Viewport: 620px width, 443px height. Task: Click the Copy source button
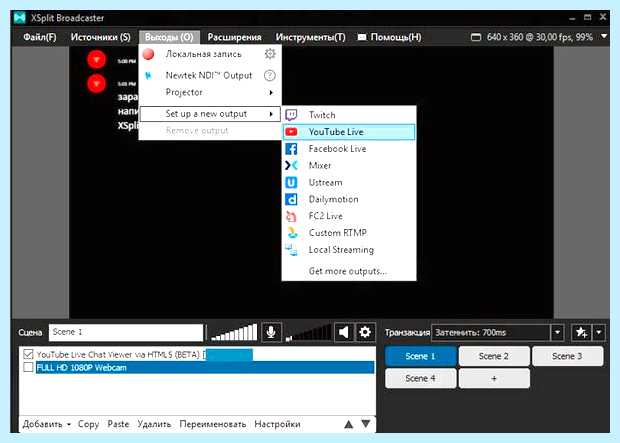[88, 424]
